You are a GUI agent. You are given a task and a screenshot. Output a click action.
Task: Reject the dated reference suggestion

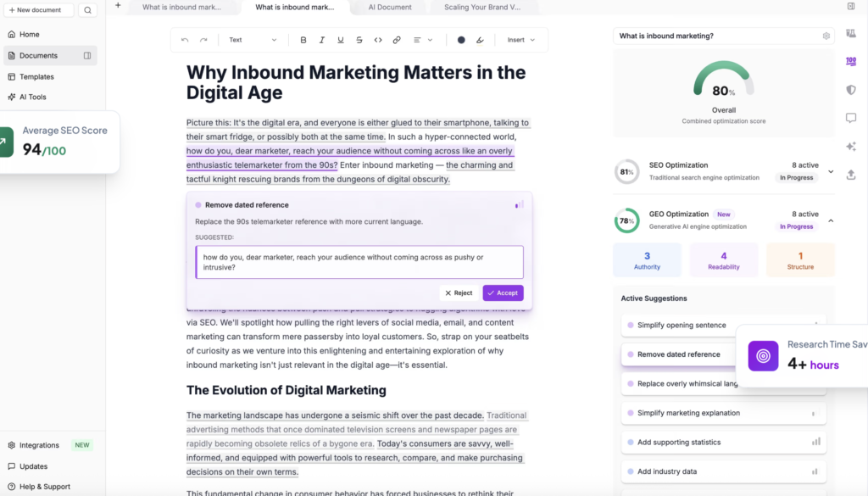coord(459,293)
